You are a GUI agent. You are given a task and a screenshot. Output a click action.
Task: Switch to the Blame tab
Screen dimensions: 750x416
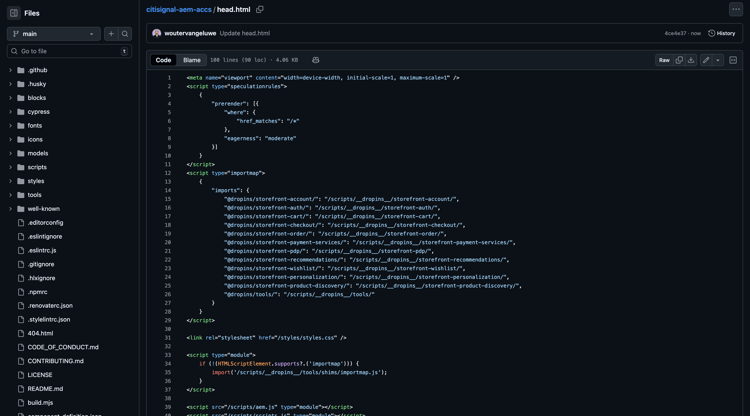click(192, 60)
